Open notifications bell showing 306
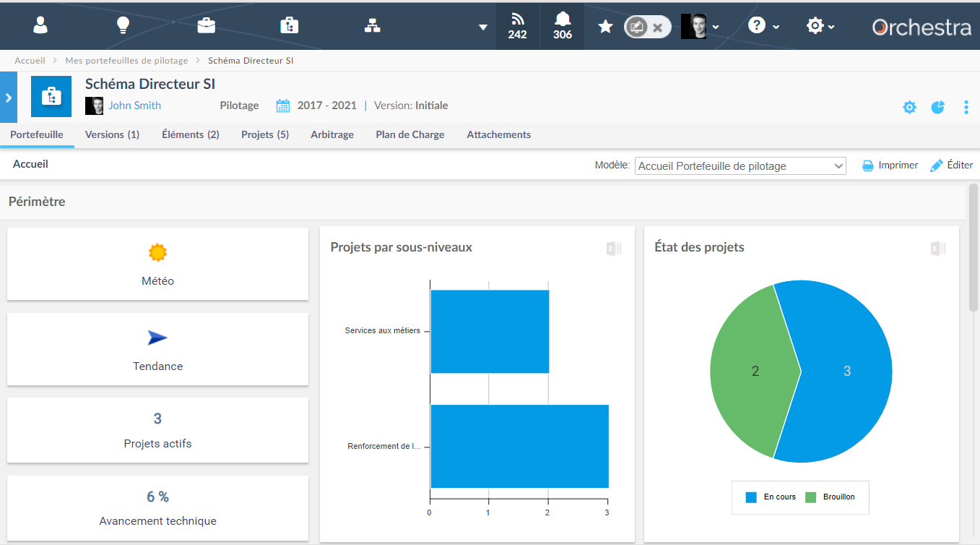The image size is (980, 545). coord(562,25)
